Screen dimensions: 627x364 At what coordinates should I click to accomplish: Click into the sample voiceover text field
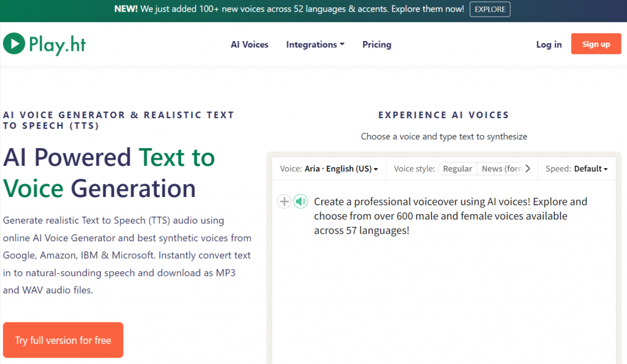coord(450,216)
